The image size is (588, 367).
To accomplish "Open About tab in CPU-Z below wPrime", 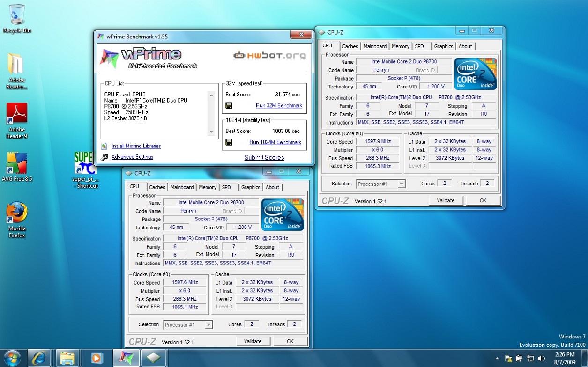I will 272,187.
